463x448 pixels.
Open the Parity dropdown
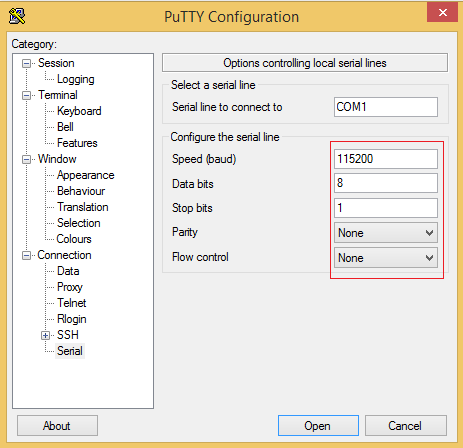[x=386, y=233]
